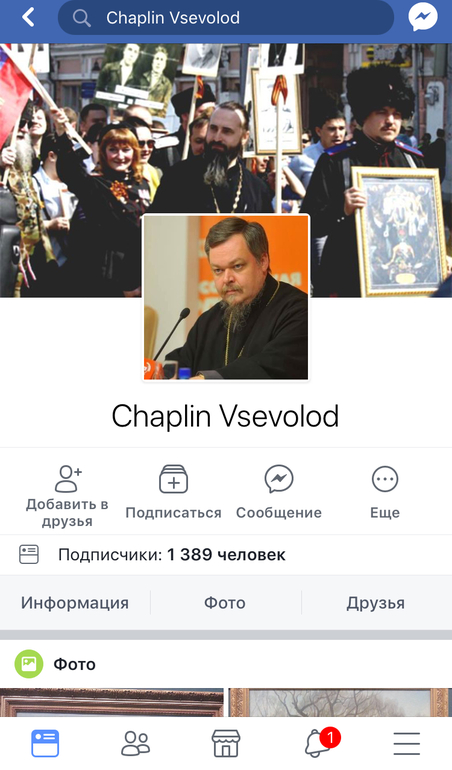Open Еще more options menu
This screenshot has width=452, height=770.
385,479
